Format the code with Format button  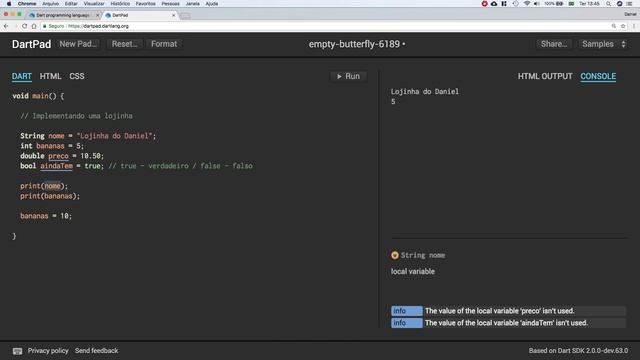point(164,44)
